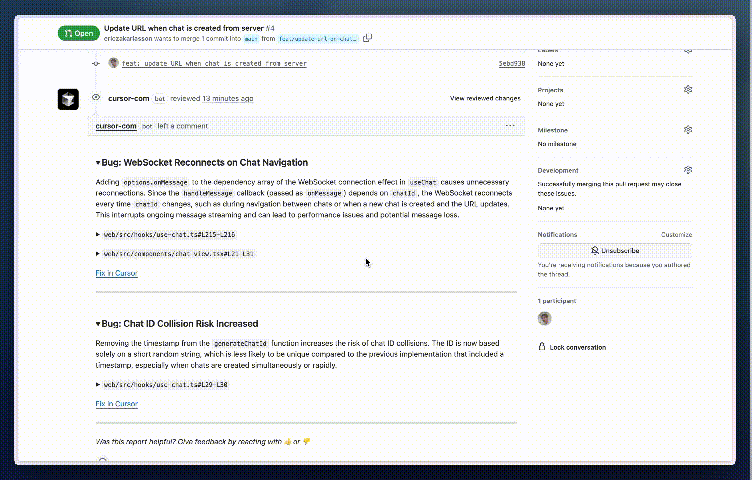
Task: Open the Projects gear settings
Action: (688, 90)
